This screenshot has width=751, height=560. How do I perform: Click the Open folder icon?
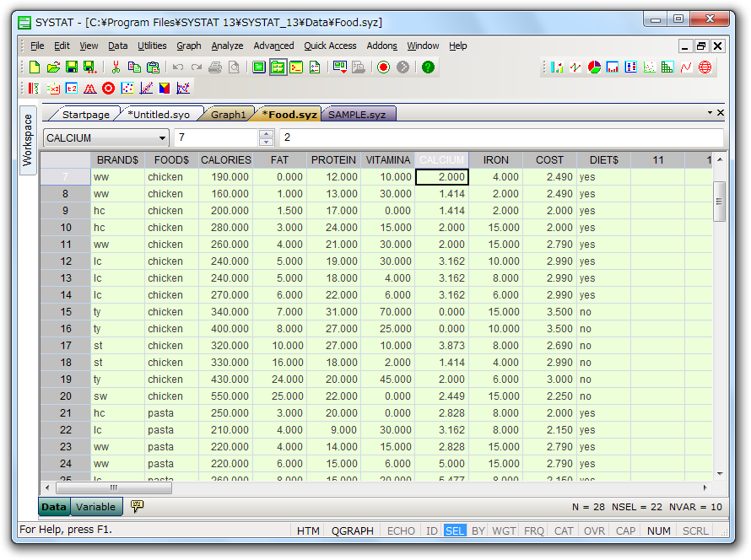pyautogui.click(x=53, y=67)
